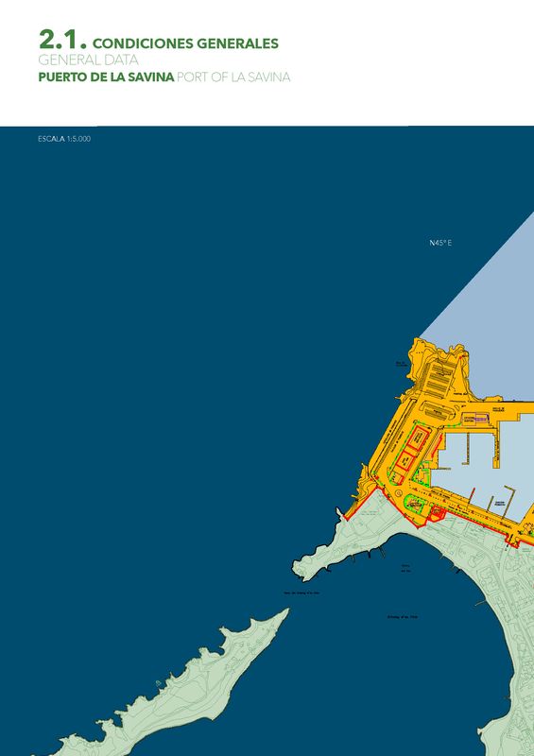Image resolution: width=534 pixels, height=756 pixels.
Task: Click the PORT OF LA SAVINA label
Action: 234,77
